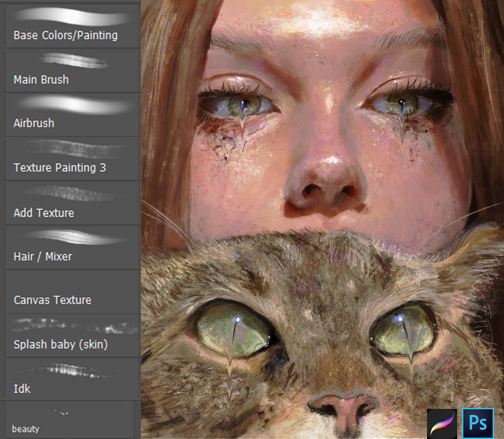Click the Procreate app icon
The image size is (504, 439).
tap(442, 423)
